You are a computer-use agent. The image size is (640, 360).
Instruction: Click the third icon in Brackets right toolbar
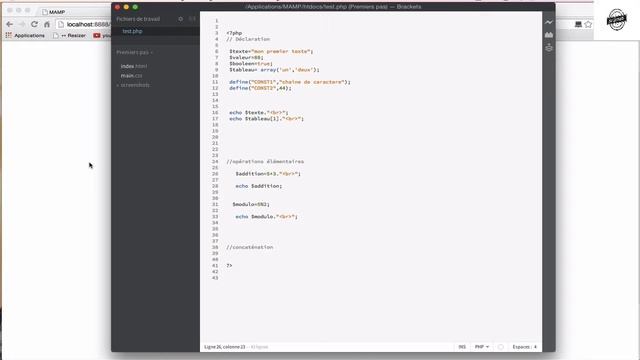point(549,48)
